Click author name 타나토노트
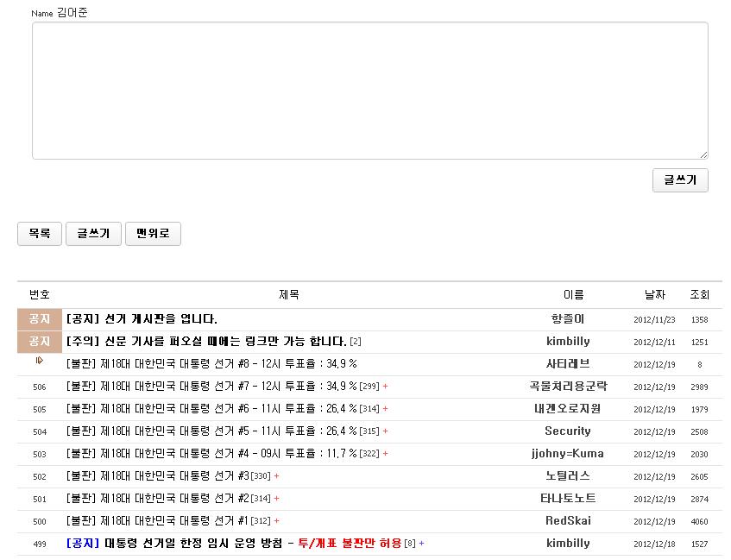Image resolution: width=731 pixels, height=560 pixels. (x=568, y=498)
